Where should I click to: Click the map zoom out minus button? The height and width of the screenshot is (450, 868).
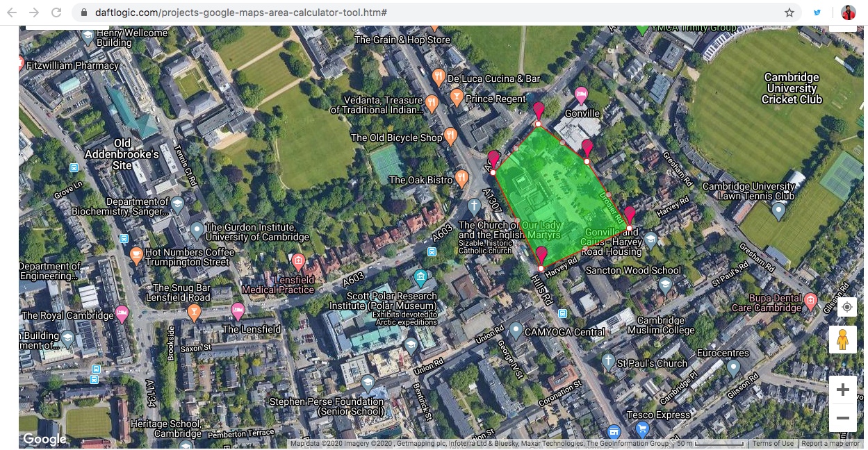point(842,418)
